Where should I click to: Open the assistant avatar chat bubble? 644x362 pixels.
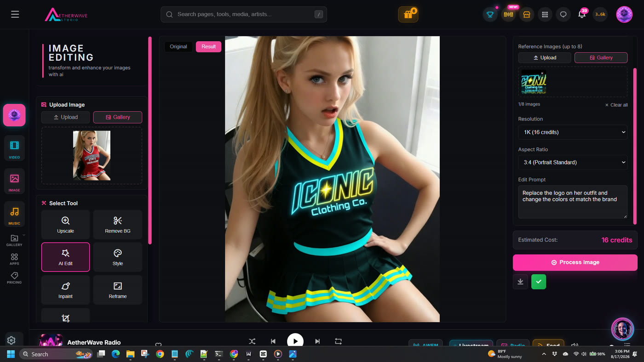click(622, 329)
